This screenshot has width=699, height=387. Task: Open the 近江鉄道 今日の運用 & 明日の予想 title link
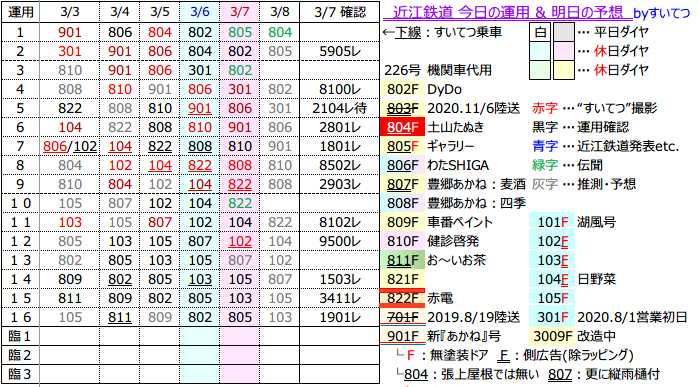pos(508,12)
